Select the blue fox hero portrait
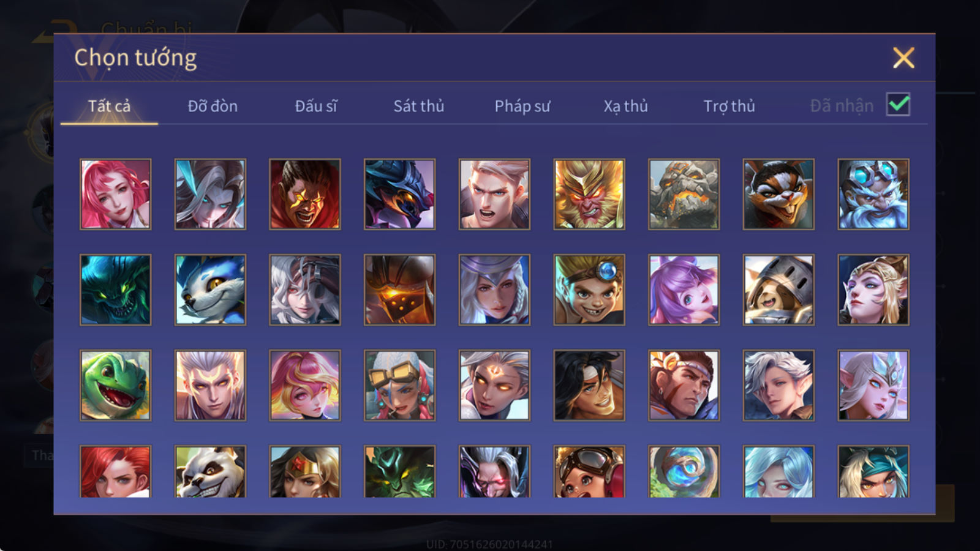The height and width of the screenshot is (551, 980). pyautogui.click(x=210, y=290)
